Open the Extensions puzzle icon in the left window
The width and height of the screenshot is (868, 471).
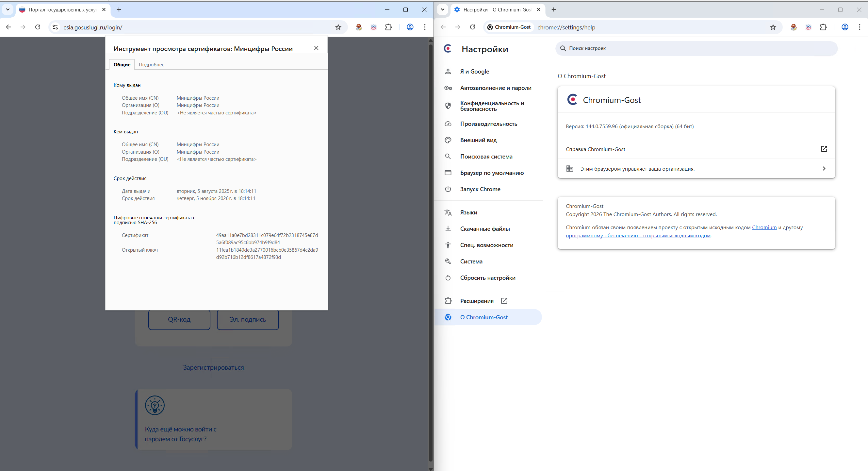(388, 27)
